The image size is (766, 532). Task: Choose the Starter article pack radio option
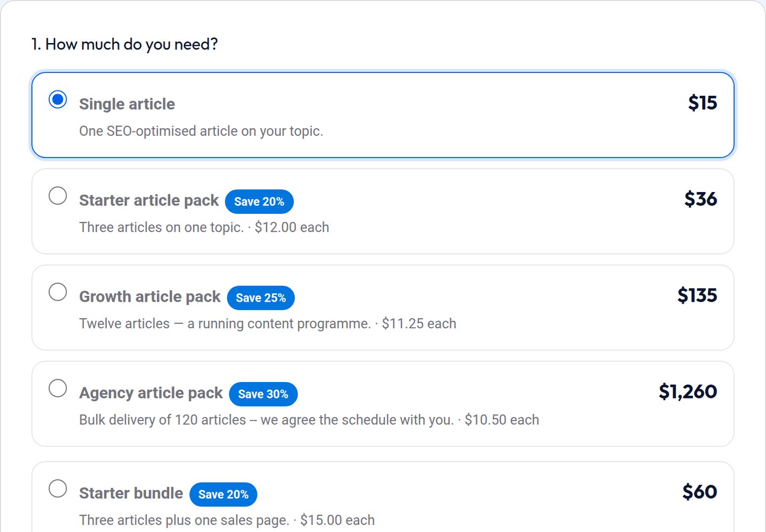(x=57, y=196)
